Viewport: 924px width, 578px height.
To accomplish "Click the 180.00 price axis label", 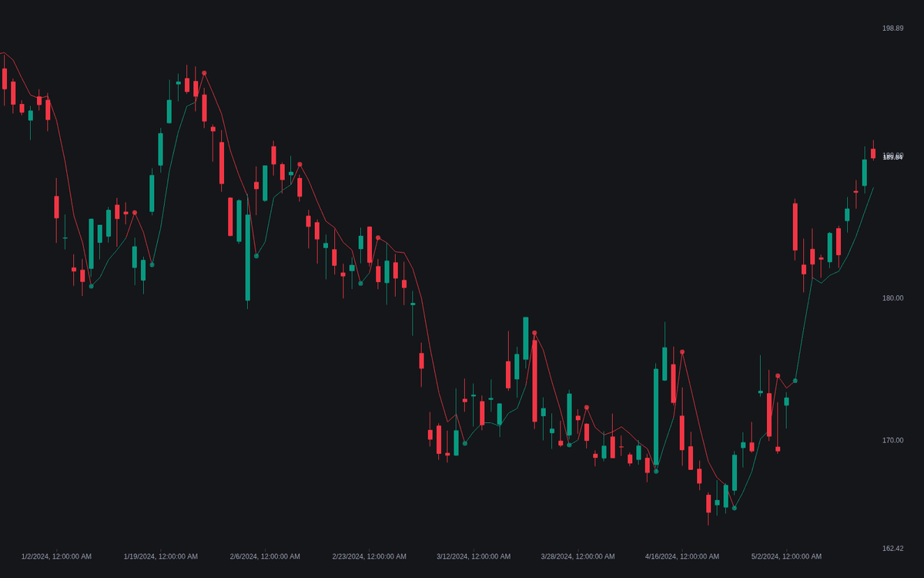I will click(x=892, y=298).
